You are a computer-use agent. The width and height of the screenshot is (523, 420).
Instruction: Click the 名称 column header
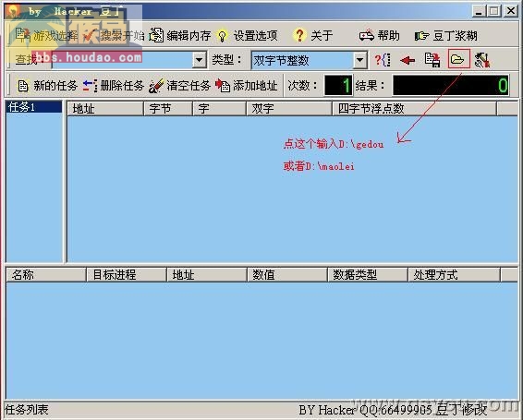click(x=46, y=275)
